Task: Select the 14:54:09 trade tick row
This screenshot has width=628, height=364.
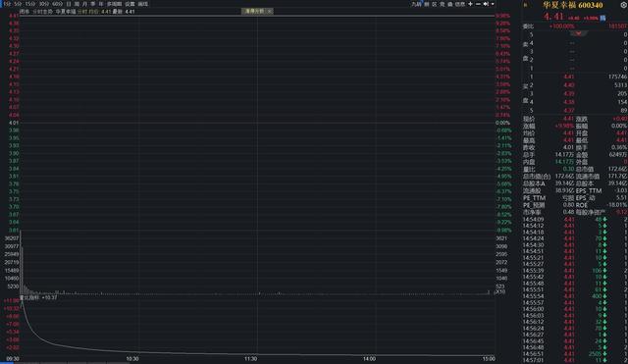Action: point(575,220)
